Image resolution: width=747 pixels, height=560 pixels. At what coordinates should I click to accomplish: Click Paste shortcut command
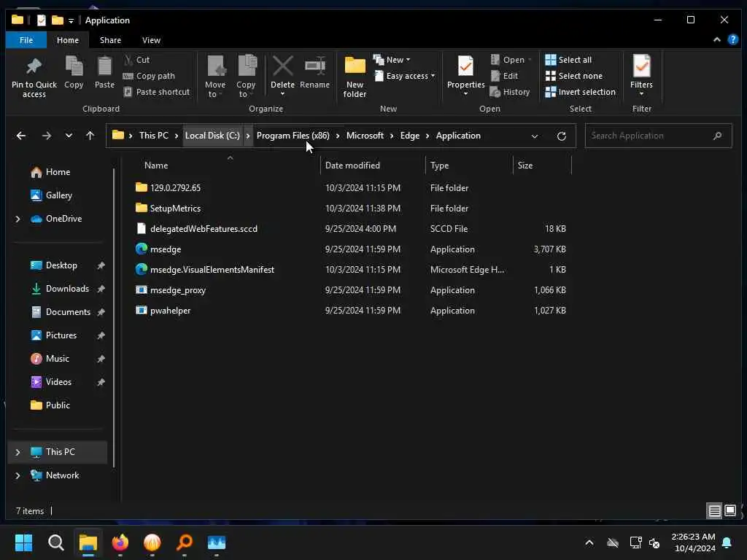pyautogui.click(x=157, y=92)
